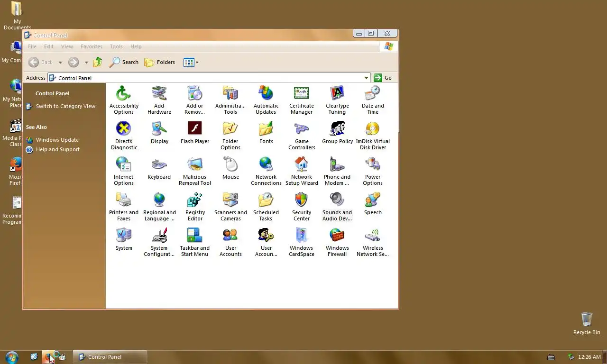Open the File menu

pos(32,46)
